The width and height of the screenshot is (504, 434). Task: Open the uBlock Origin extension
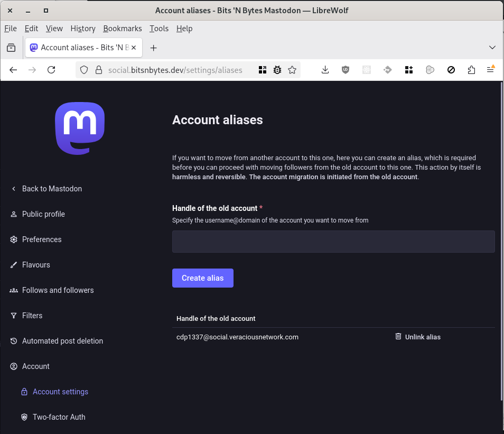pyautogui.click(x=346, y=70)
